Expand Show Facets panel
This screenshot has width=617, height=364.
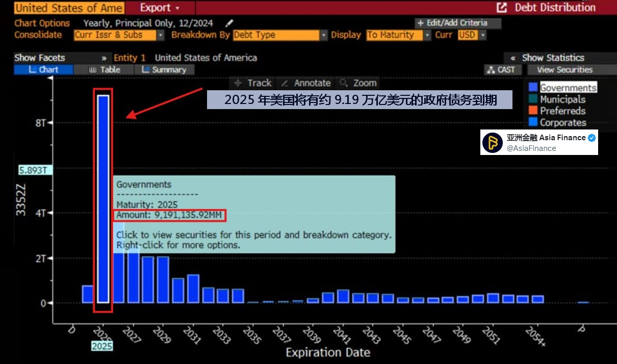point(61,58)
